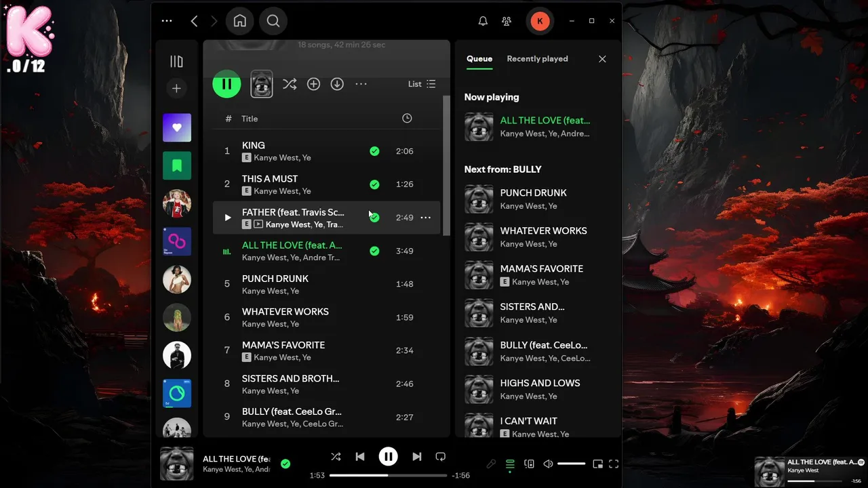The width and height of the screenshot is (868, 488).
Task: Pause playback in the bottom player
Action: pos(388,457)
